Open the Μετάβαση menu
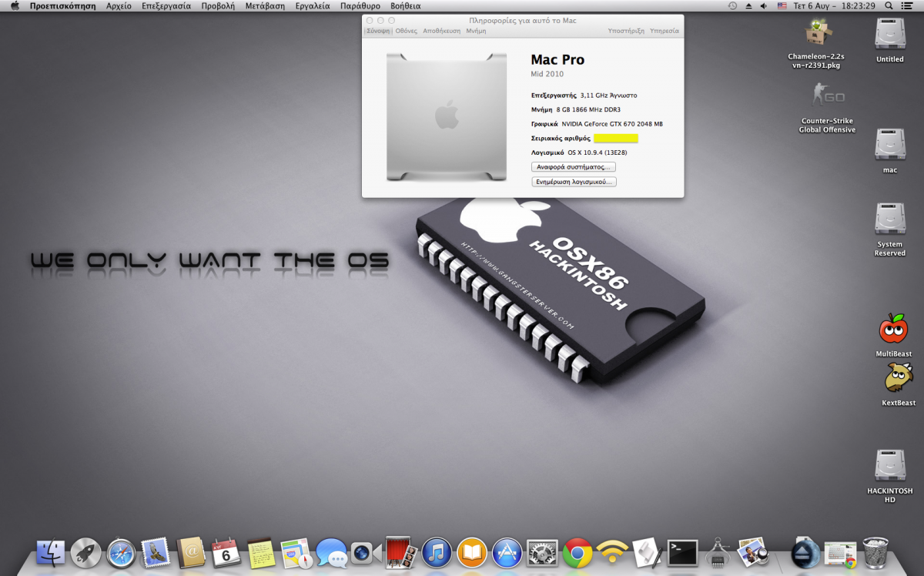Image resolution: width=924 pixels, height=576 pixels. click(266, 5)
